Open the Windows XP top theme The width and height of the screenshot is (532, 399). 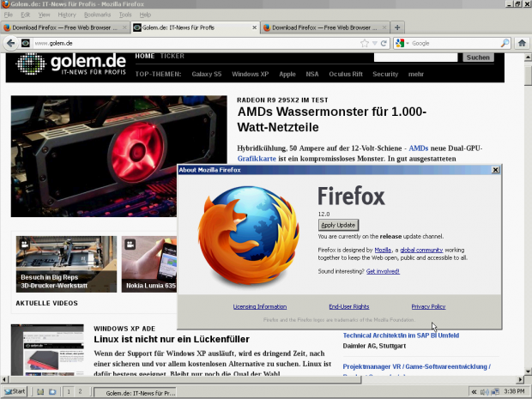click(251, 74)
